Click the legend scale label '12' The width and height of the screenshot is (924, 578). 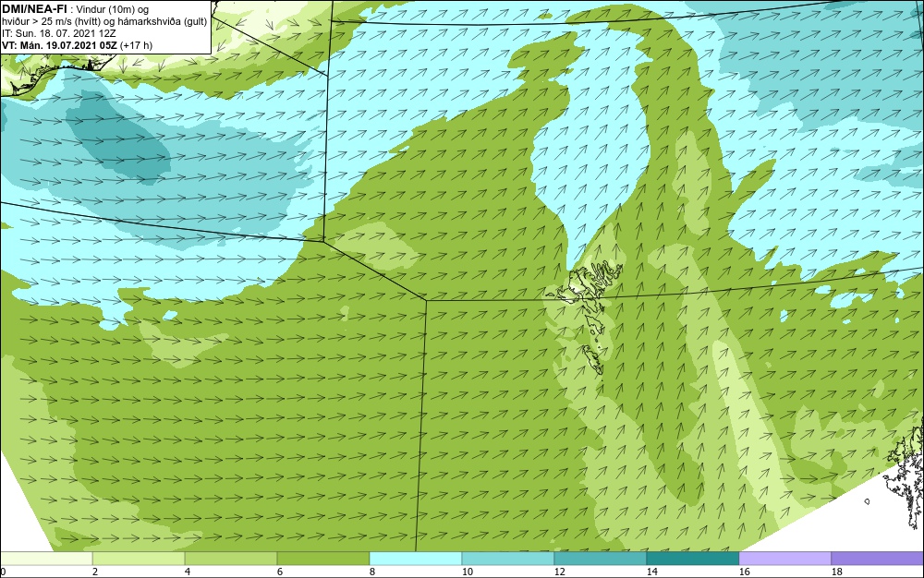[x=559, y=572]
